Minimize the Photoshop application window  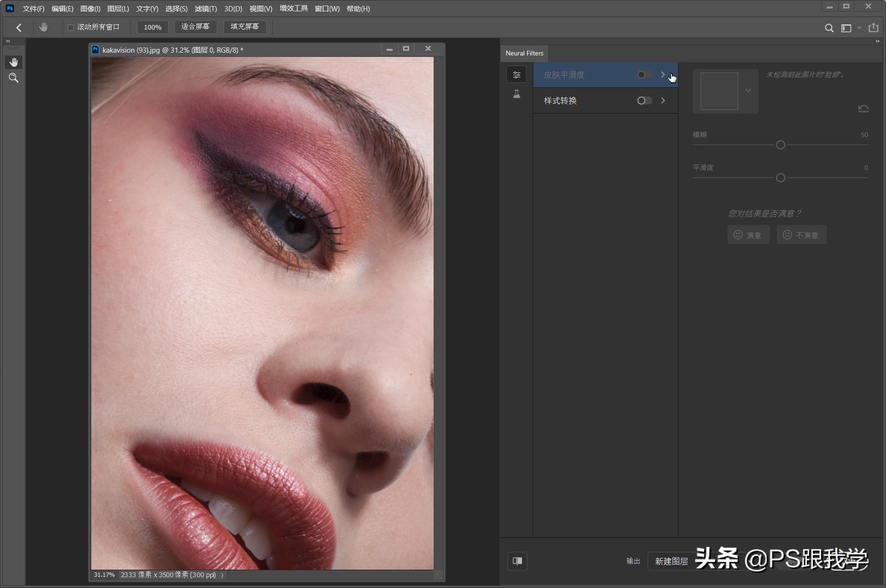tap(830, 7)
